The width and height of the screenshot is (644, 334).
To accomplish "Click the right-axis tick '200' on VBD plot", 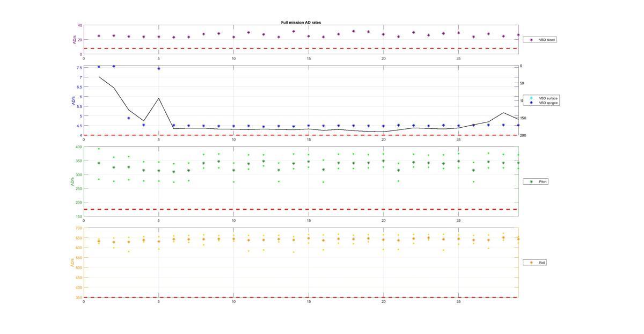I will point(523,135).
